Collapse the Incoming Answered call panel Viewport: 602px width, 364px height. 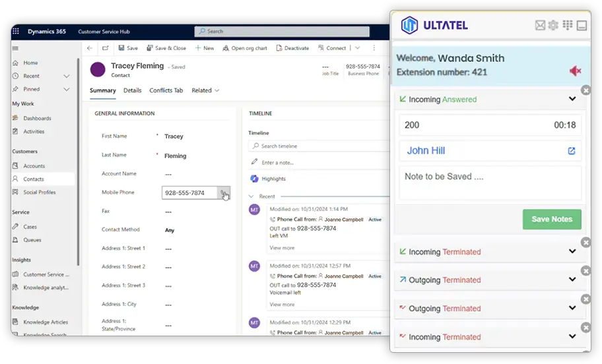572,100
